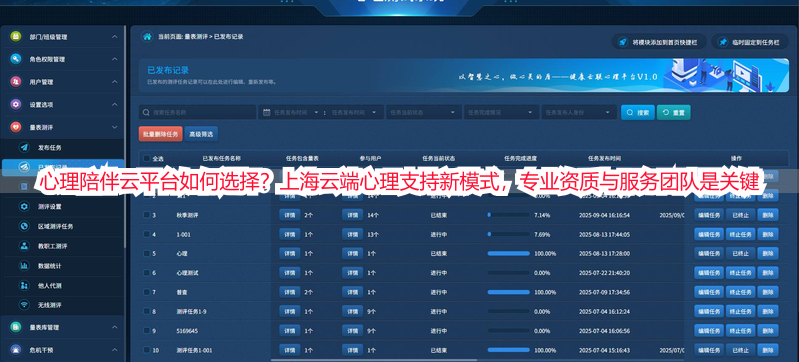Click the 搜索 search button
The image size is (799, 362).
pyautogui.click(x=637, y=112)
